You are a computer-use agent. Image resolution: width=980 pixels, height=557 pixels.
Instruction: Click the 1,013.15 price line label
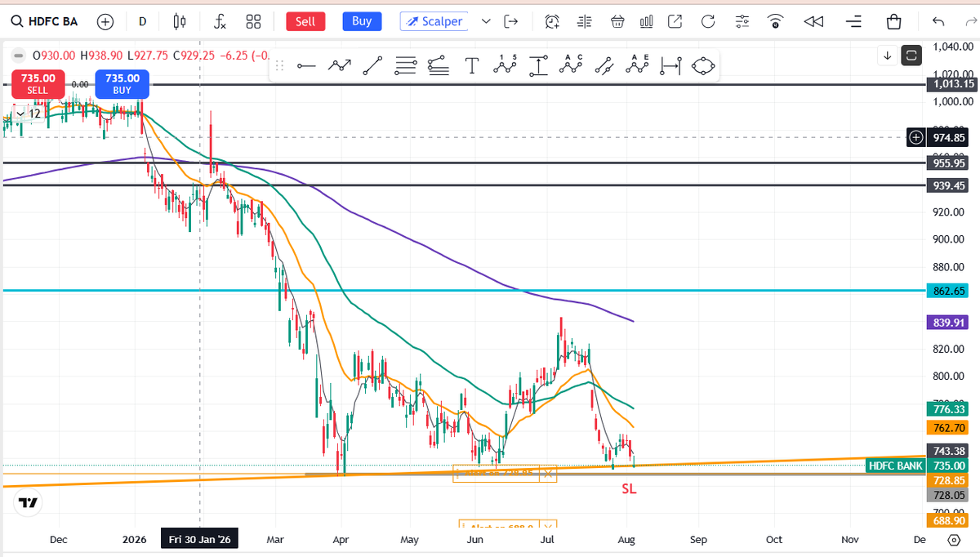tap(952, 83)
